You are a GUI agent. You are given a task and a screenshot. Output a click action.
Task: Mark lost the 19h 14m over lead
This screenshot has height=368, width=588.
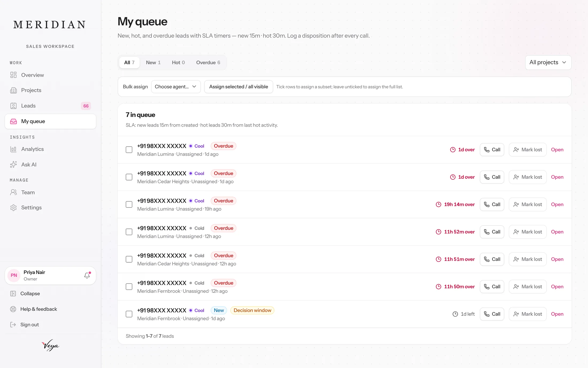[x=528, y=204]
